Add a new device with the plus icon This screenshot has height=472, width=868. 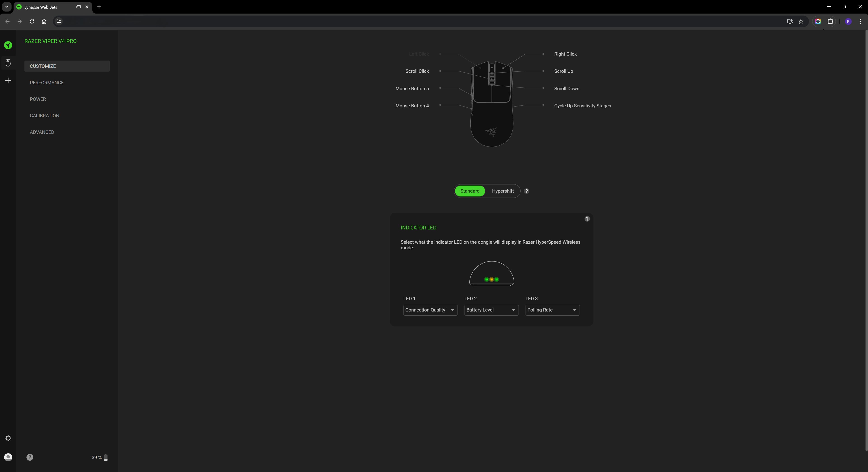[8, 80]
